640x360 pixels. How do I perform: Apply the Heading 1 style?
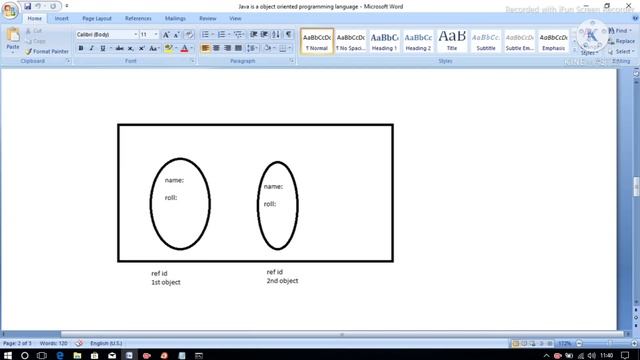click(384, 41)
